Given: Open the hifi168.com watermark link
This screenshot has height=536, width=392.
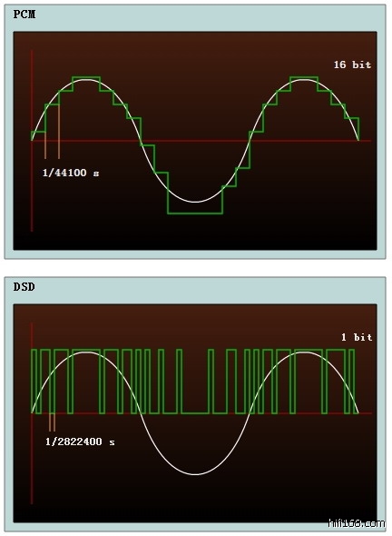Looking at the screenshot, I should tap(356, 523).
